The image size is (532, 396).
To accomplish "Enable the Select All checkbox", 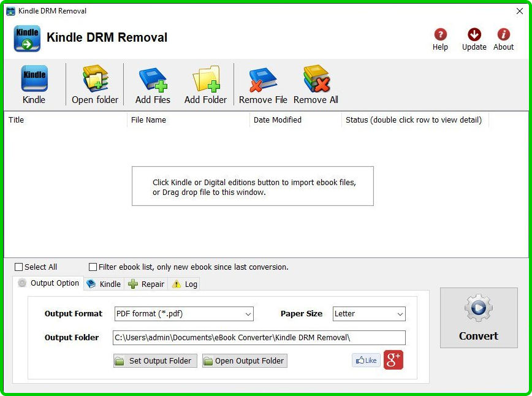I will point(18,267).
